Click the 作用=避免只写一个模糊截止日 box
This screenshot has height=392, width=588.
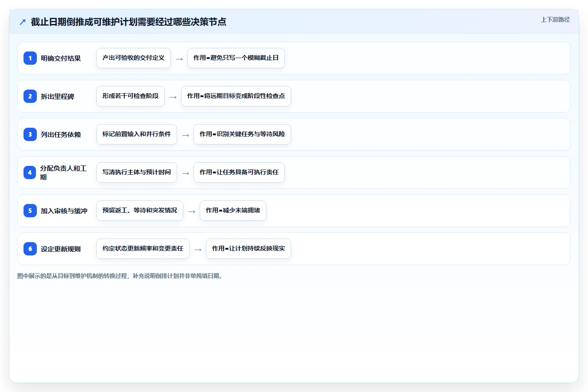236,58
